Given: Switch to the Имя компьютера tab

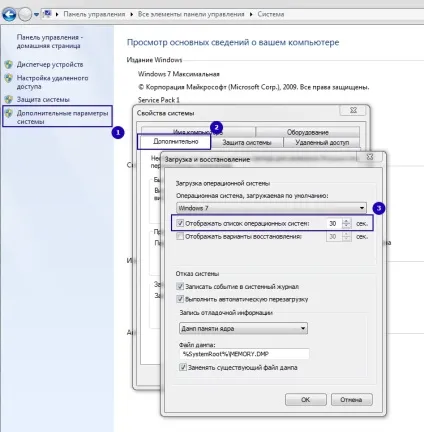Looking at the screenshot, I should tap(198, 132).
